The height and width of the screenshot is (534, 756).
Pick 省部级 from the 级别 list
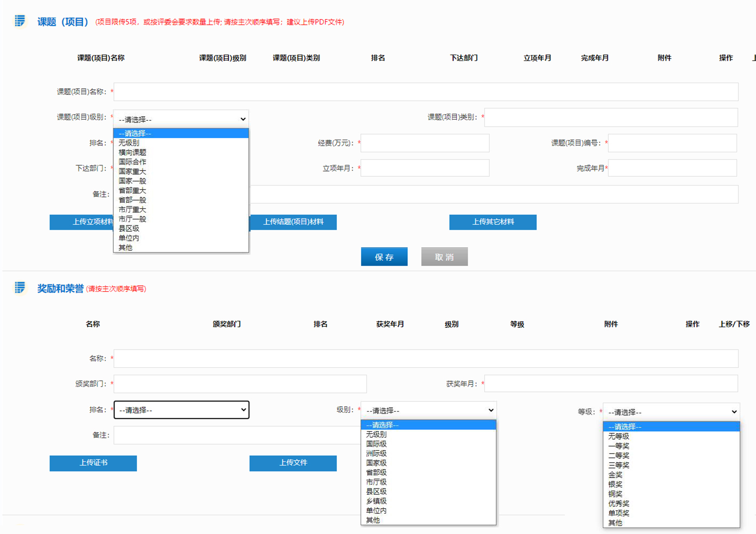pos(376,472)
